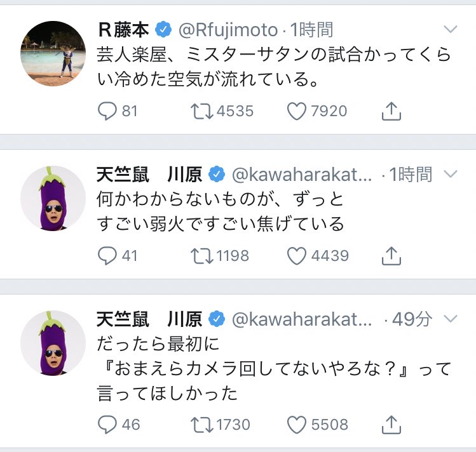The height and width of the screenshot is (452, 476).
Task: Open @Rfujimoto handle link
Action: [230, 29]
